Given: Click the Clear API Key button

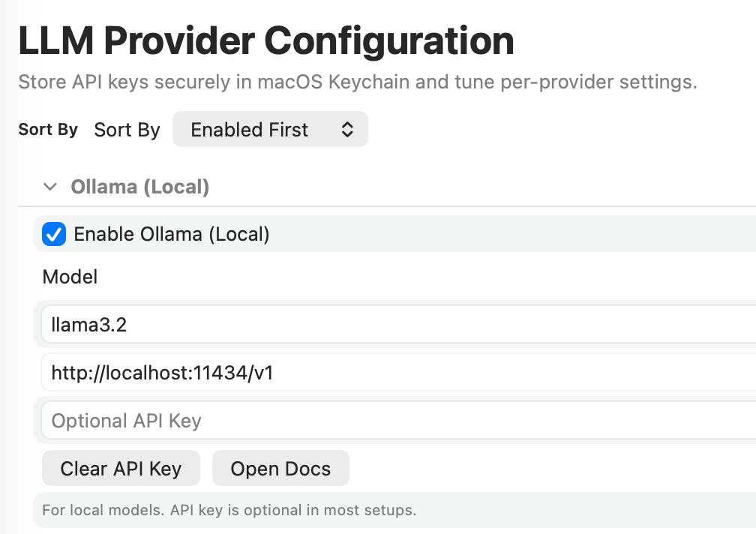Looking at the screenshot, I should pos(121,468).
